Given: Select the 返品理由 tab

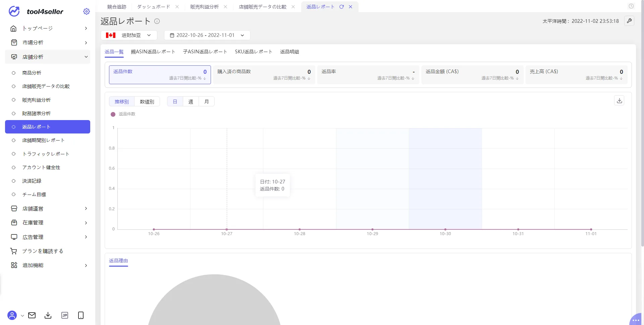Looking at the screenshot, I should tap(118, 261).
